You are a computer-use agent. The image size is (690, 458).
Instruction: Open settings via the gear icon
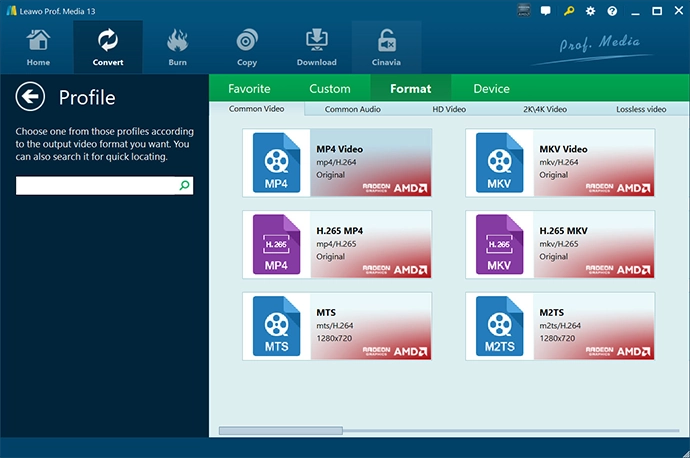pos(591,11)
